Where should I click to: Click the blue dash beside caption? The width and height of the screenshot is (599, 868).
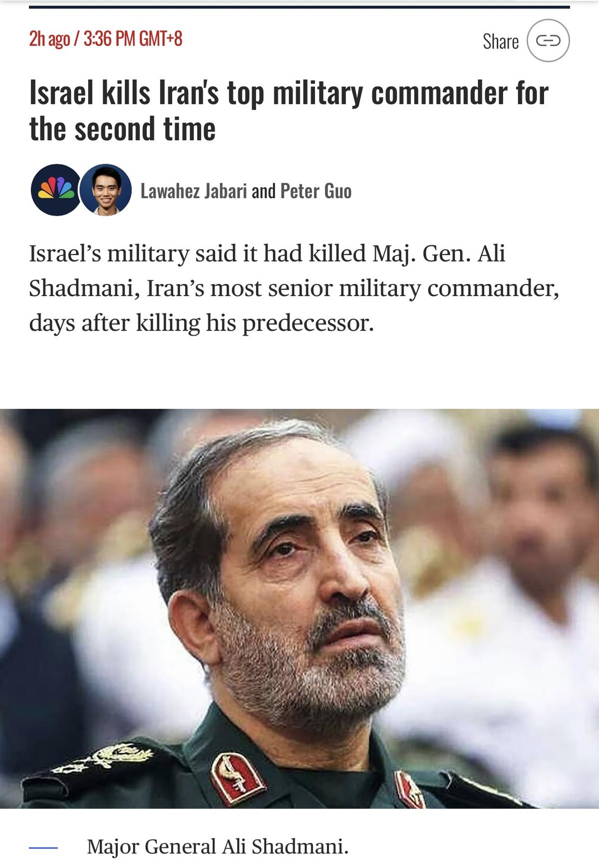tap(43, 847)
